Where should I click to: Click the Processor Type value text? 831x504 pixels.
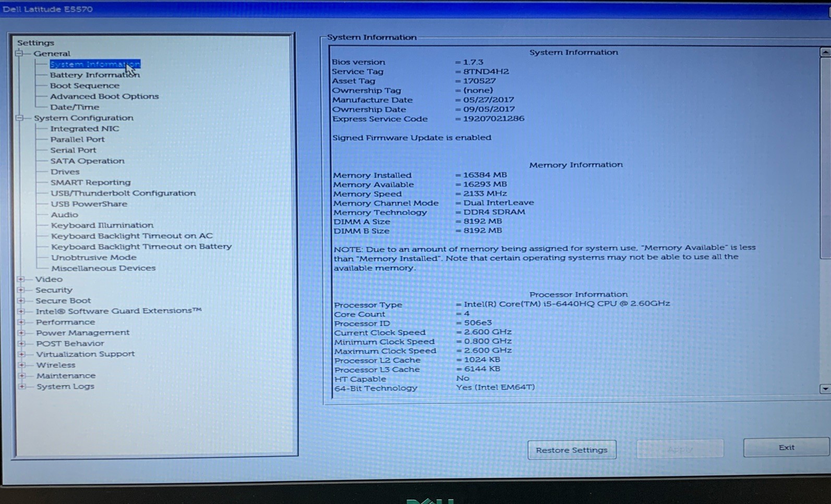pyautogui.click(x=567, y=303)
